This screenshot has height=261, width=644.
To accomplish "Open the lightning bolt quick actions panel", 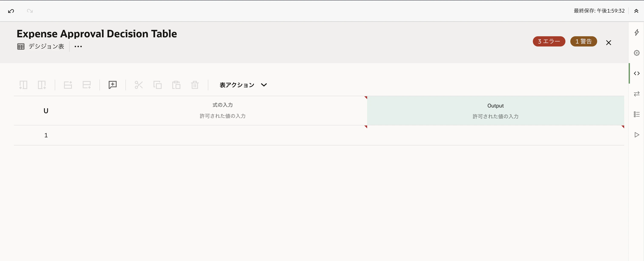I will (637, 32).
